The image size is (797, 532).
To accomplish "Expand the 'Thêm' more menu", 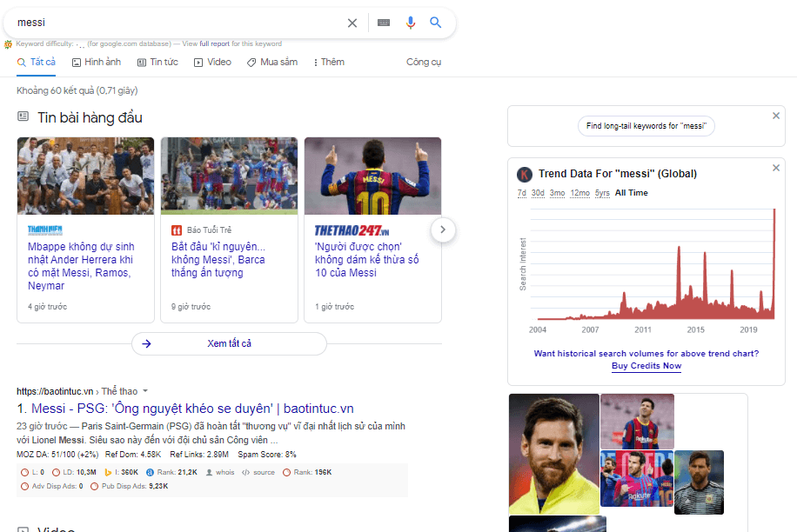I will pyautogui.click(x=329, y=62).
